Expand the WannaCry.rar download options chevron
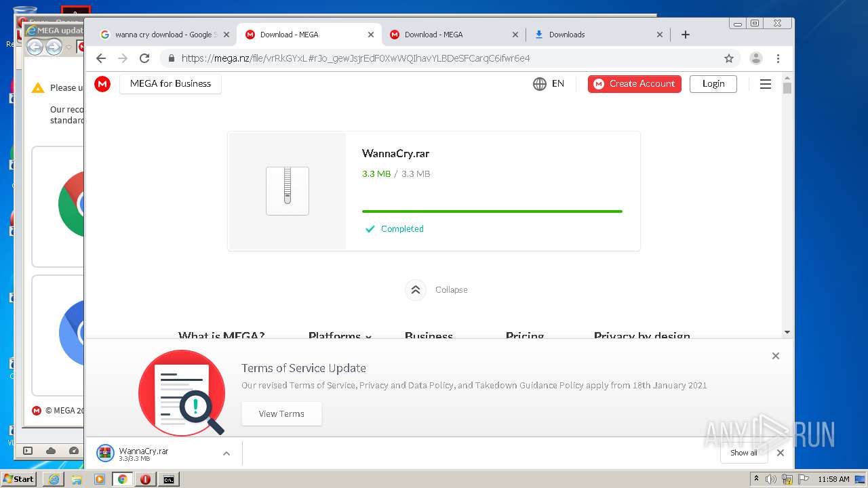This screenshot has width=868, height=488. (x=226, y=453)
